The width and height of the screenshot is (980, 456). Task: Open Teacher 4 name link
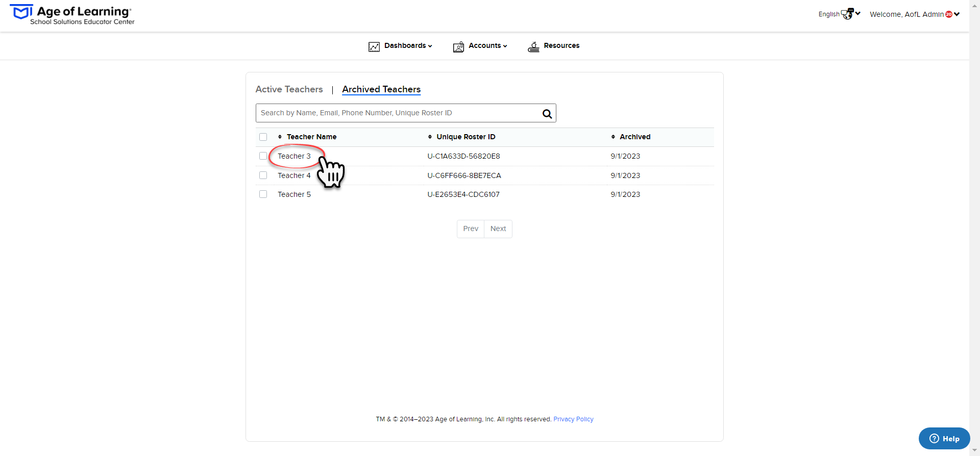click(294, 175)
